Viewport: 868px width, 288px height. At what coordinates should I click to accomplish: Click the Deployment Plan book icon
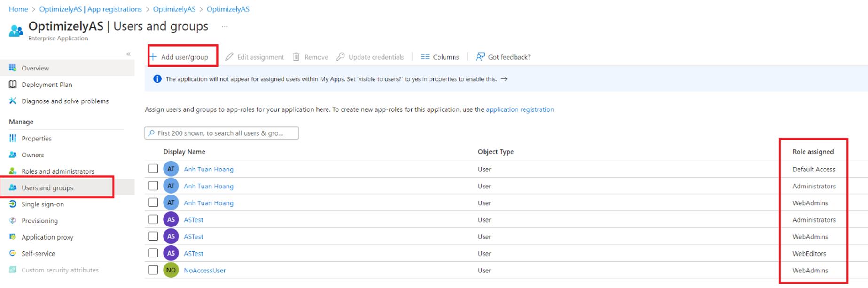[x=13, y=85]
